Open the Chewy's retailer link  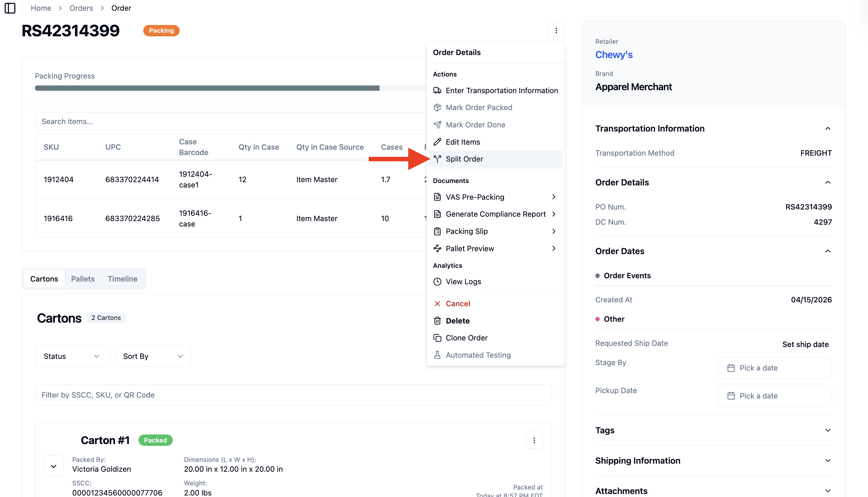click(x=614, y=55)
